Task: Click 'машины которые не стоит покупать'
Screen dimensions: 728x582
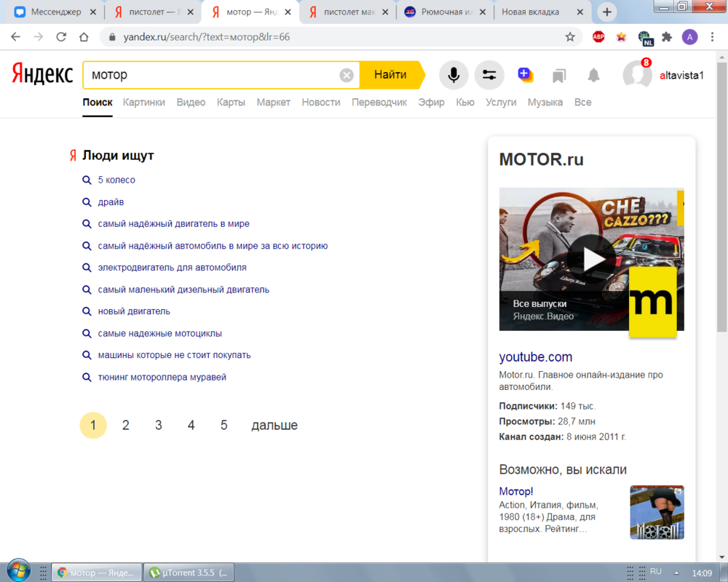Action: 174,355
